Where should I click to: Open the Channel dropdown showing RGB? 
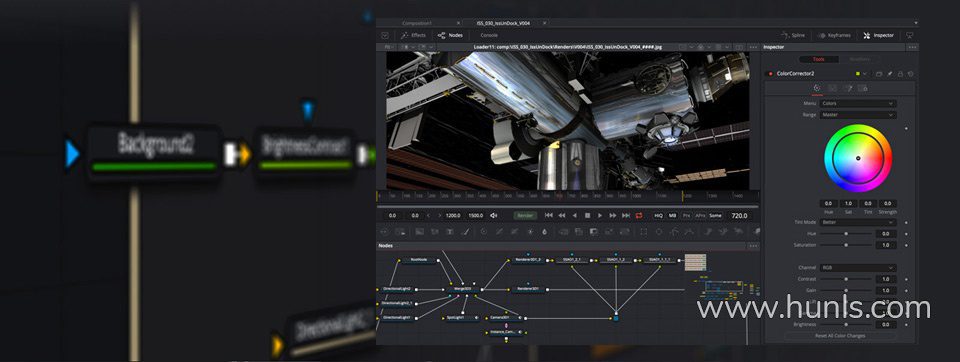coord(858,268)
